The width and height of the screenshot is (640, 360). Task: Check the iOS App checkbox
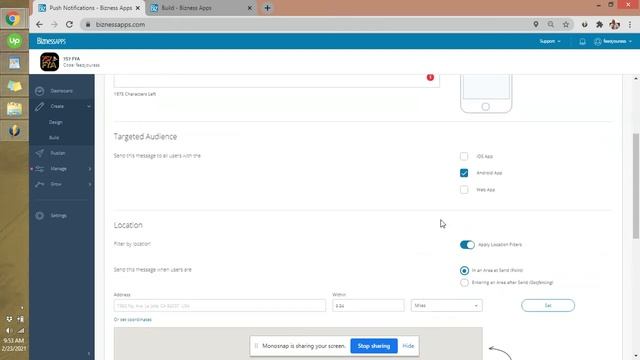(464, 156)
